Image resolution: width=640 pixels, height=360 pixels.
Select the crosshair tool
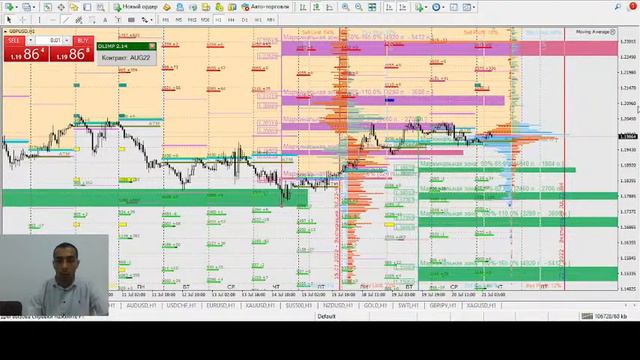tap(23, 20)
